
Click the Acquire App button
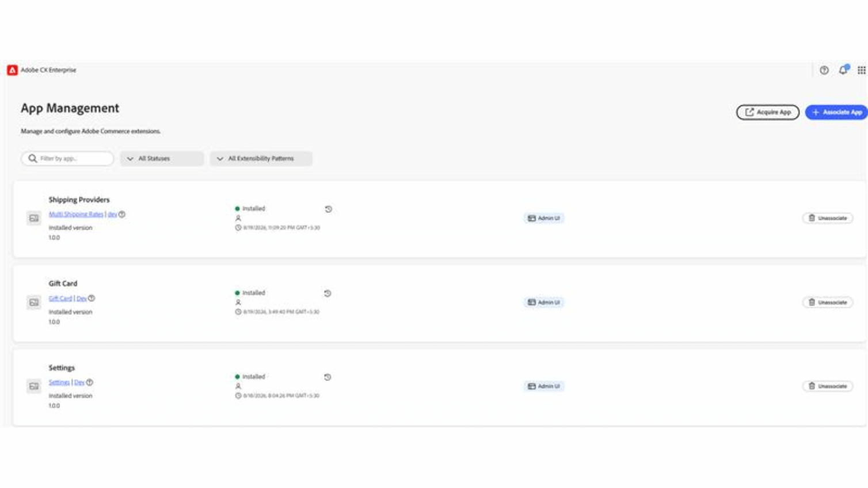[768, 112]
